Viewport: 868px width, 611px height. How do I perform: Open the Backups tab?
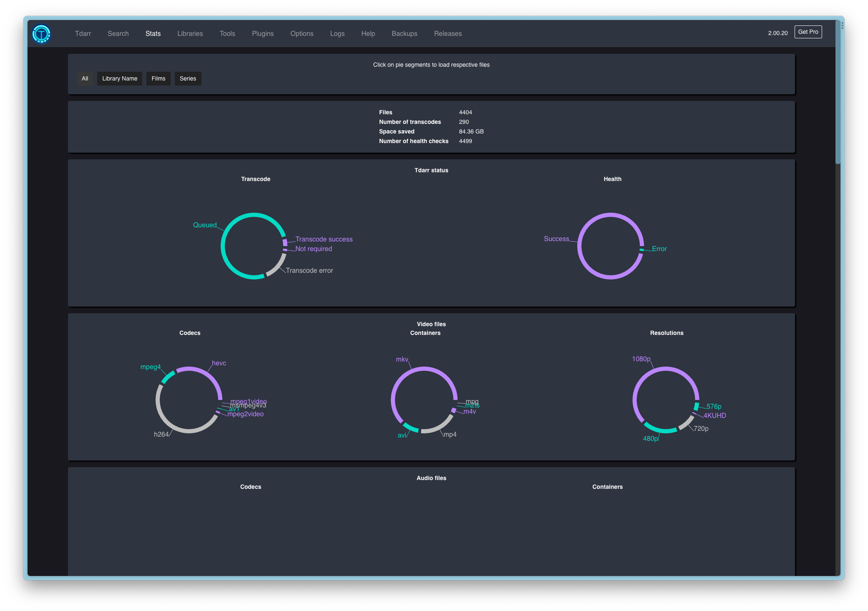(x=404, y=33)
